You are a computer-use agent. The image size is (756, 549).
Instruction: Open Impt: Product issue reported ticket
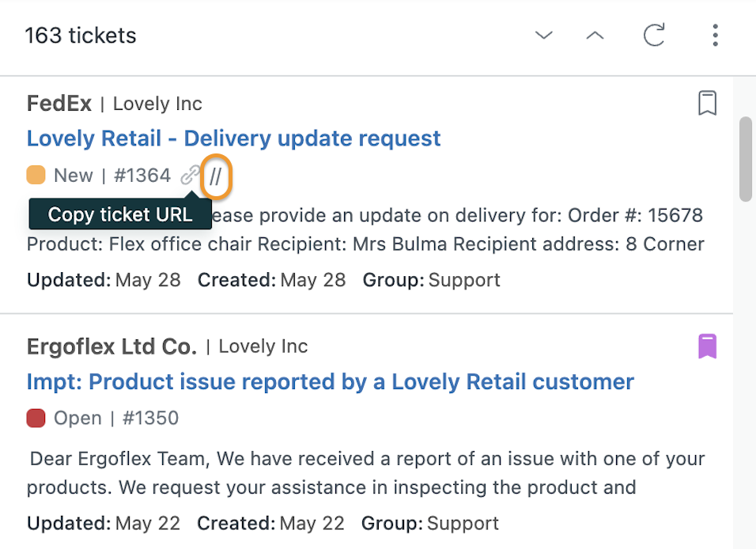point(331,381)
